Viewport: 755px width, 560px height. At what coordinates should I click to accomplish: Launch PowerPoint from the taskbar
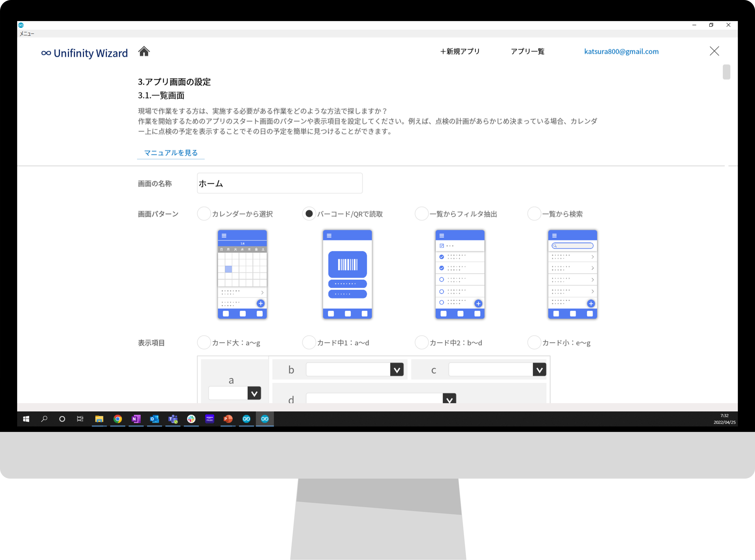(x=228, y=419)
